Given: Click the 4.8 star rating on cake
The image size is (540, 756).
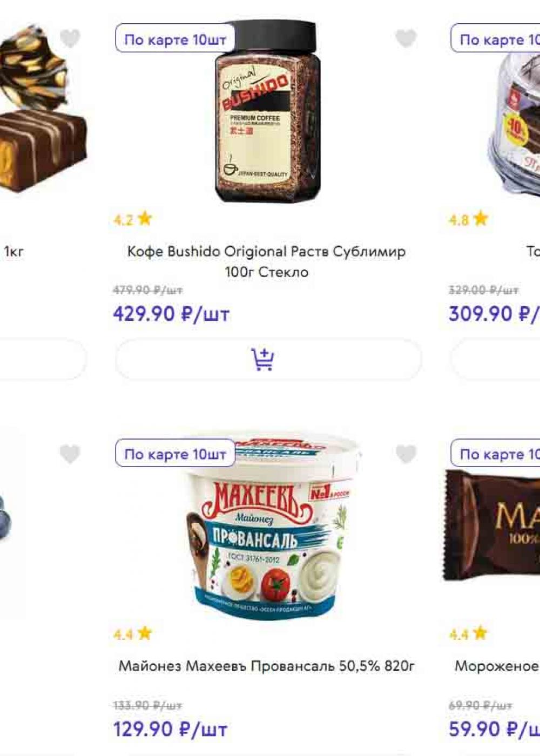Looking at the screenshot, I should (x=469, y=219).
